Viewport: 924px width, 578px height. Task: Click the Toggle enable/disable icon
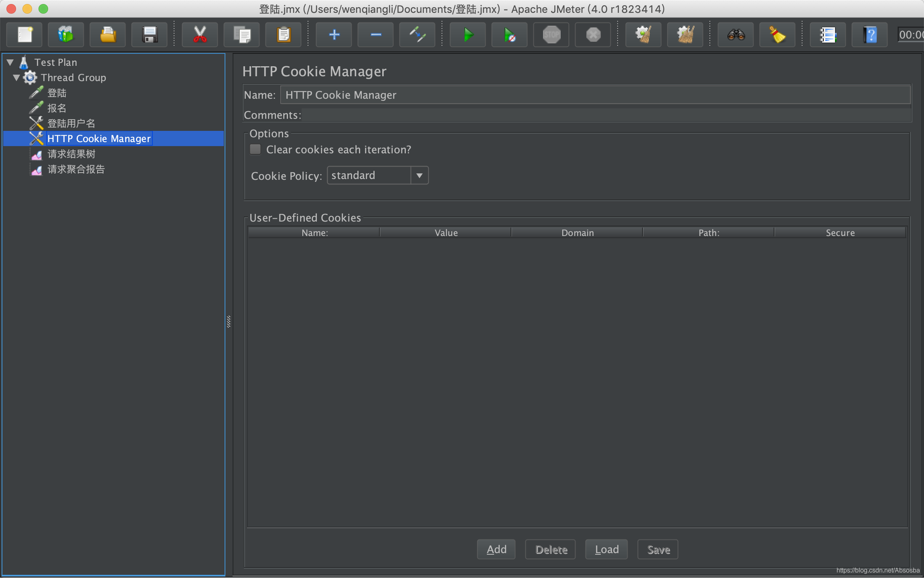(417, 35)
